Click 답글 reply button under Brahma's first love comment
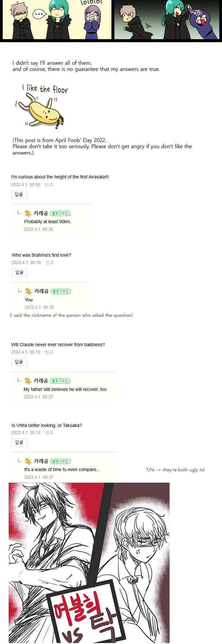The height and width of the screenshot is (644, 222). tap(20, 272)
